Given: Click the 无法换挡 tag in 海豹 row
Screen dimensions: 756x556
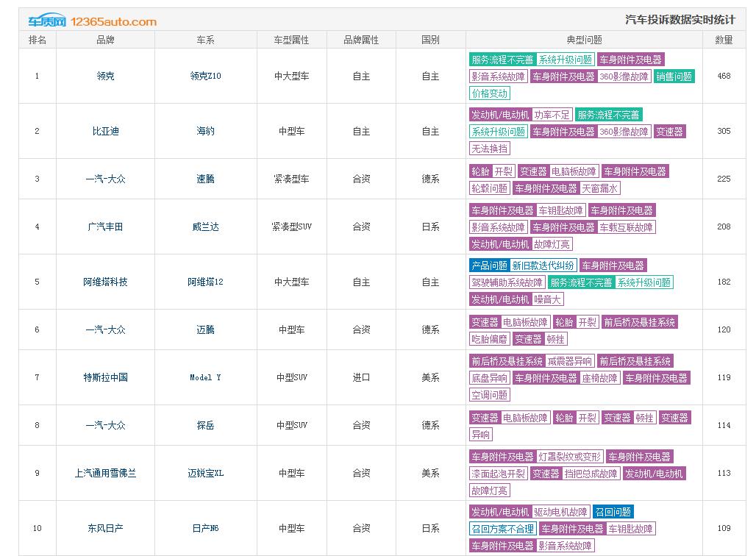Looking at the screenshot, I should (489, 149).
